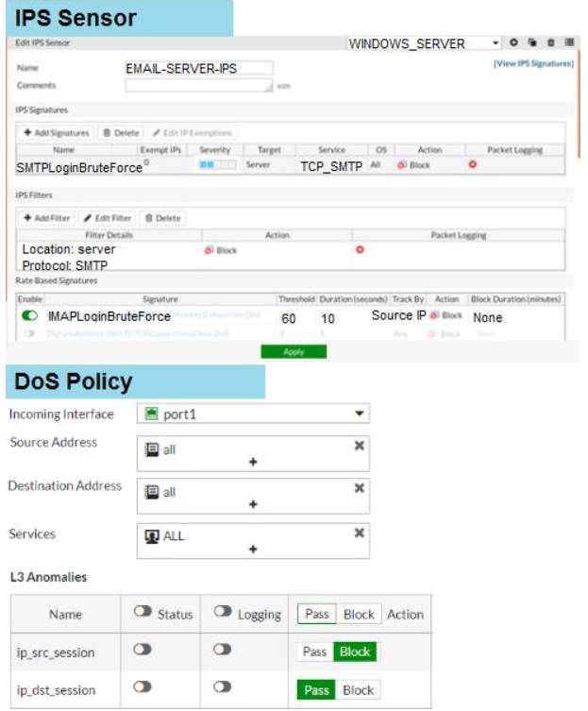Set ip_dst_session action to Block

point(358,690)
